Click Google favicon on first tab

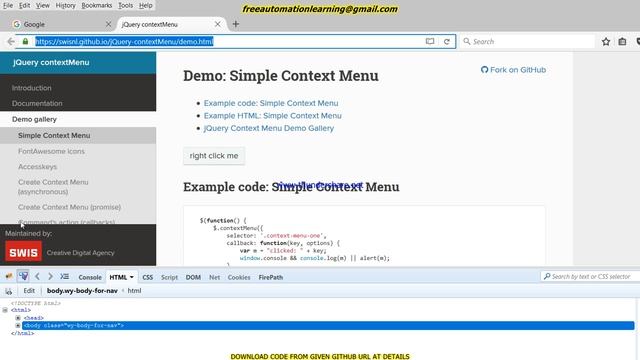tap(16, 24)
